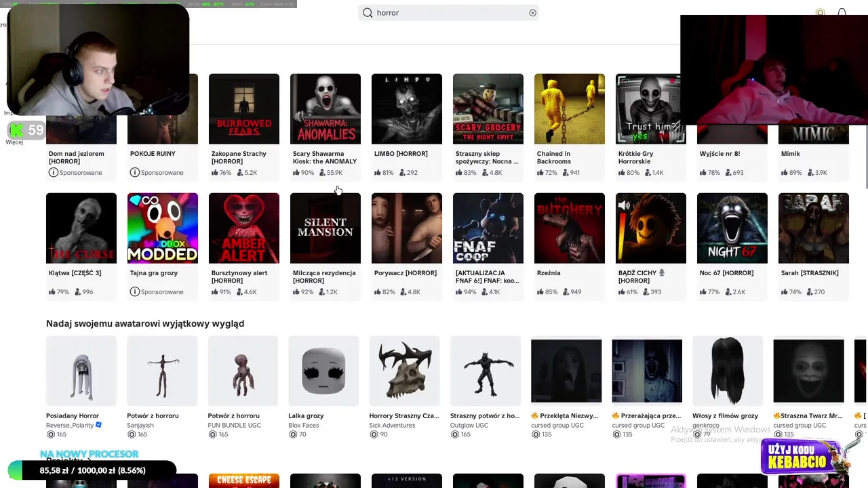This screenshot has width=868, height=488.
Task: Click Robux price icon showing 70
Action: [293, 434]
